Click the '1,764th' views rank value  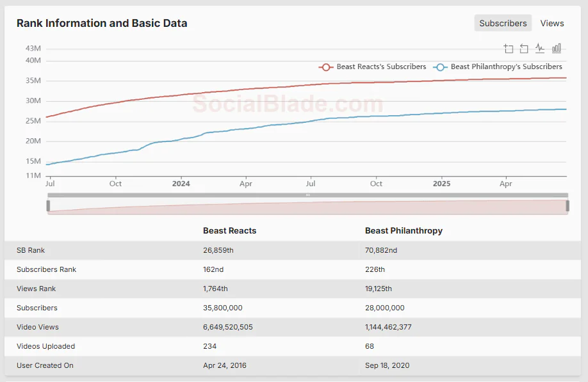[x=215, y=289]
